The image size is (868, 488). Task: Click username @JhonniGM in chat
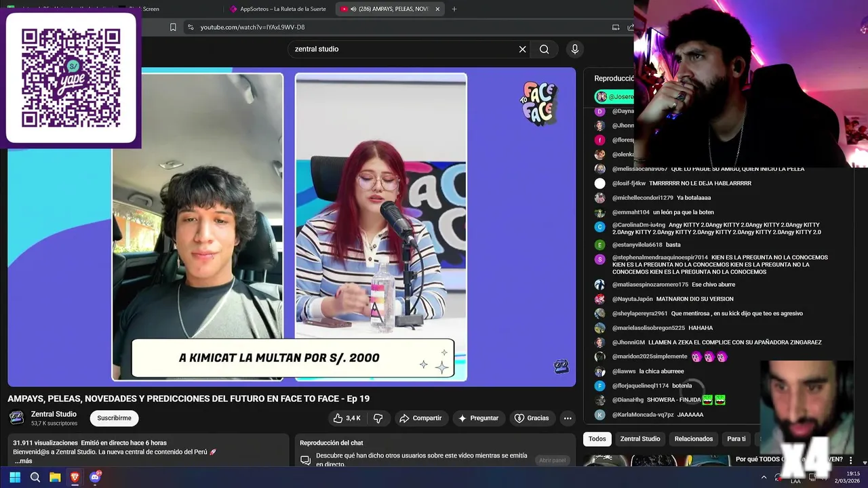pyautogui.click(x=629, y=342)
